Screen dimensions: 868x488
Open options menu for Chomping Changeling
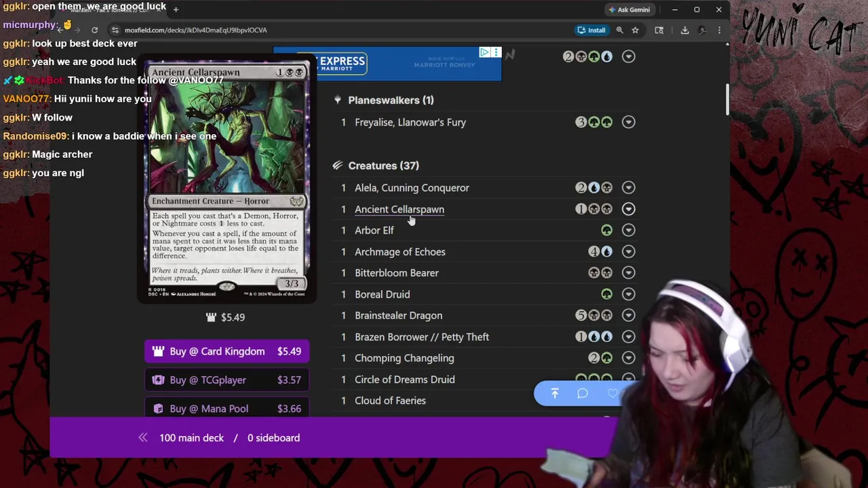point(629,358)
